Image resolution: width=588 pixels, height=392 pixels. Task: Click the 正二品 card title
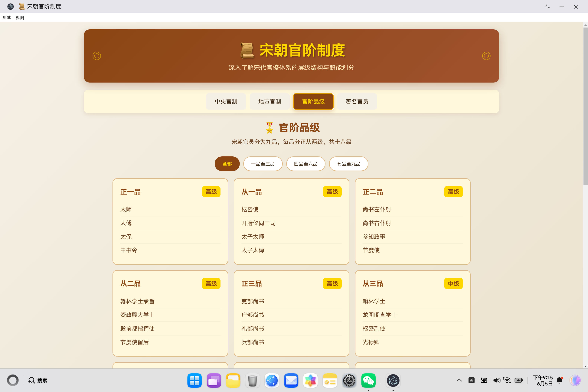pos(373,192)
